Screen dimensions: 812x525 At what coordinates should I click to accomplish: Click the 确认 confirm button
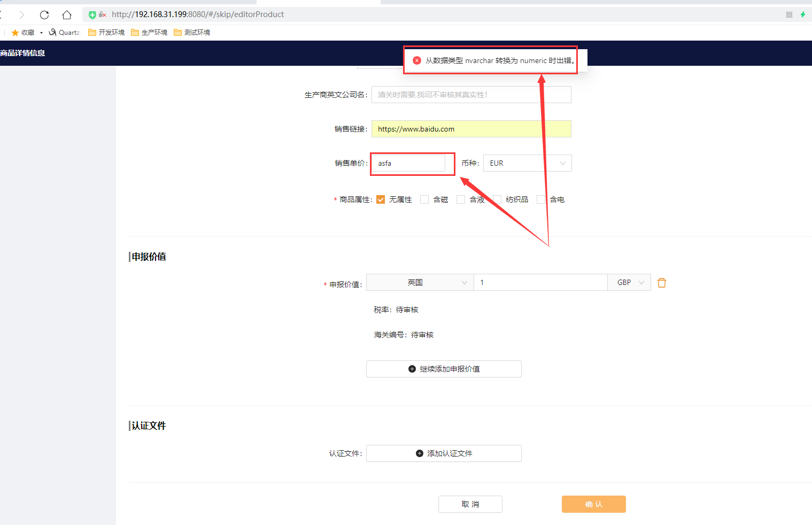point(593,504)
